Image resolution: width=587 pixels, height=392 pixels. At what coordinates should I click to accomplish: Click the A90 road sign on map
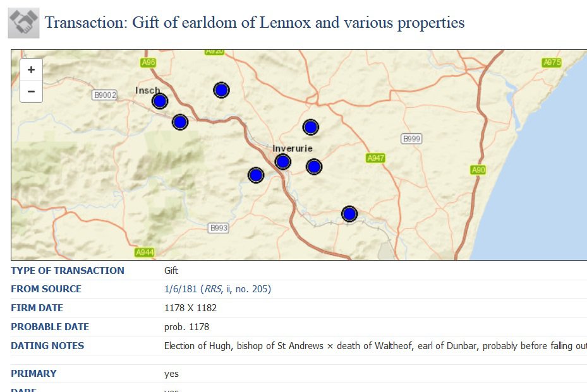tap(478, 170)
